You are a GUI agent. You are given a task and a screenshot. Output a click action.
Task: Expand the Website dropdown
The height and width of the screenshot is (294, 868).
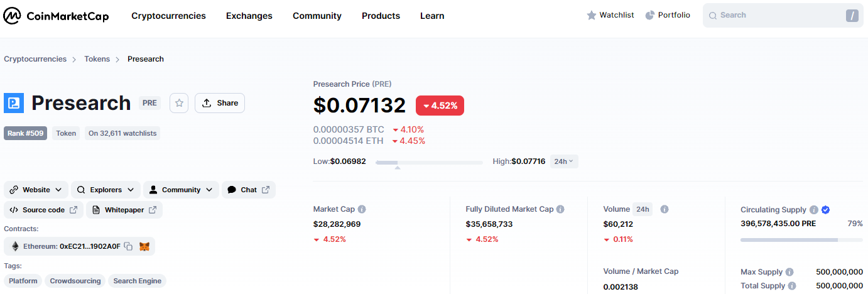(x=36, y=190)
